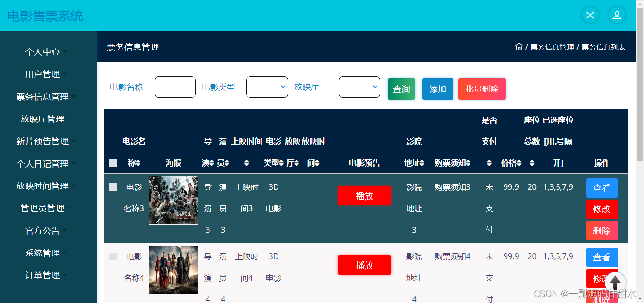Sort by 电影类型 column arrows

tap(281, 163)
